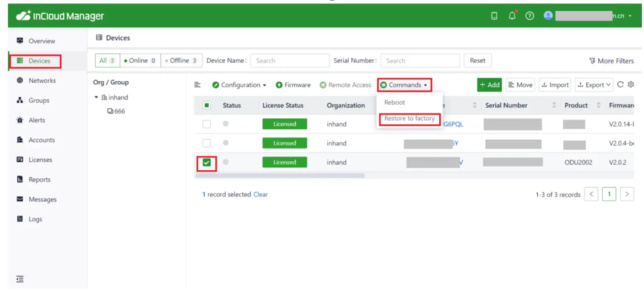
Task: Sort by Product column arrows
Action: (599, 105)
